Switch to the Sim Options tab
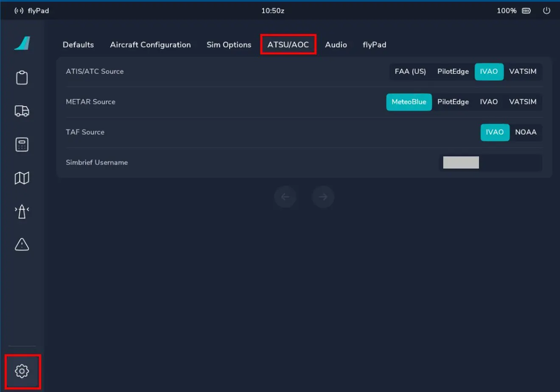 click(x=229, y=44)
